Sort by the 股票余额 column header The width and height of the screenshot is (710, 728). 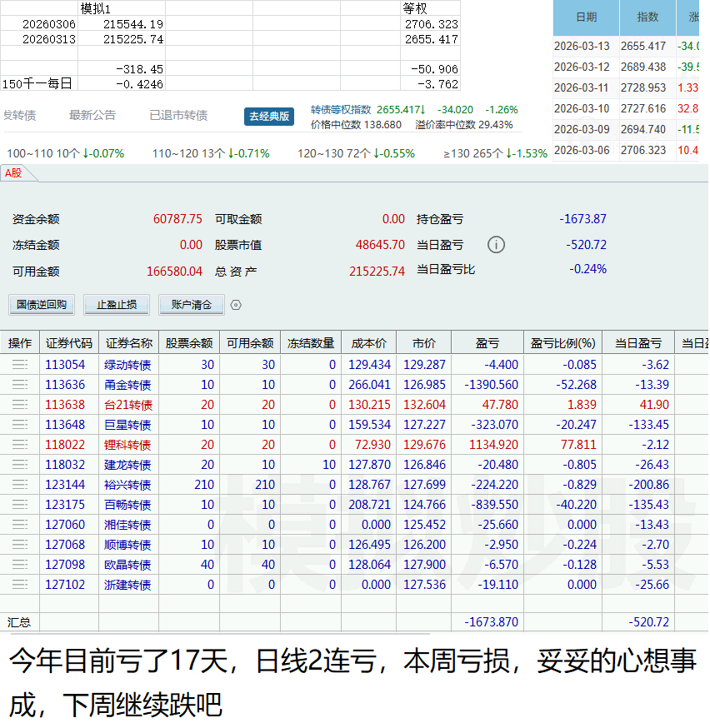[x=189, y=343]
